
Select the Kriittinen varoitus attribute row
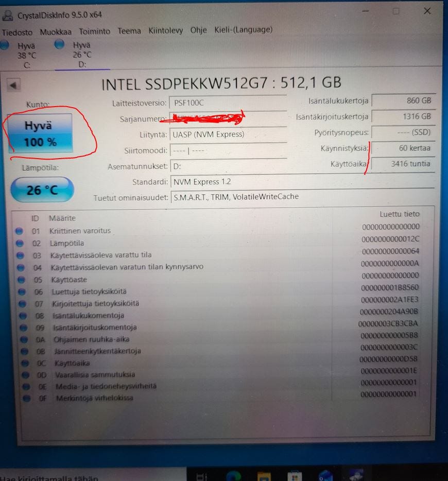pyautogui.click(x=217, y=230)
